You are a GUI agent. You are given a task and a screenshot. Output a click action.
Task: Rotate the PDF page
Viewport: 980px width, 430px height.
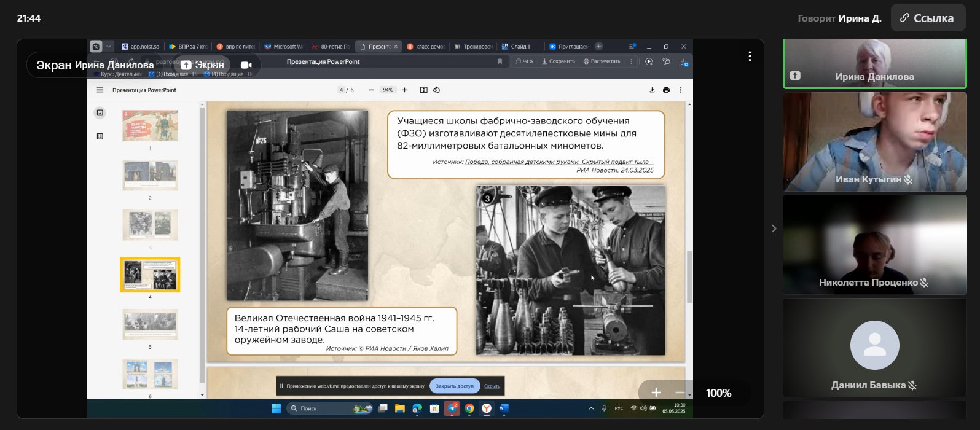click(x=436, y=90)
